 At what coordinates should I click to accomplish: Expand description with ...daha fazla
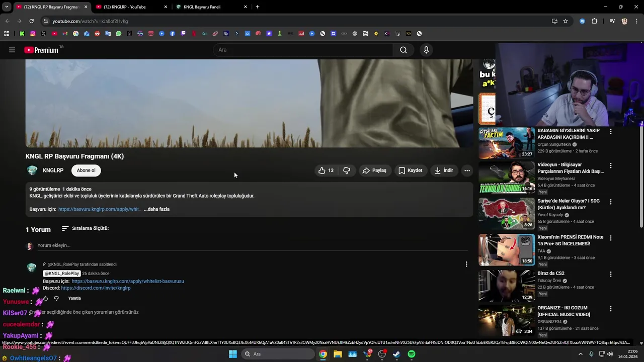point(156,209)
